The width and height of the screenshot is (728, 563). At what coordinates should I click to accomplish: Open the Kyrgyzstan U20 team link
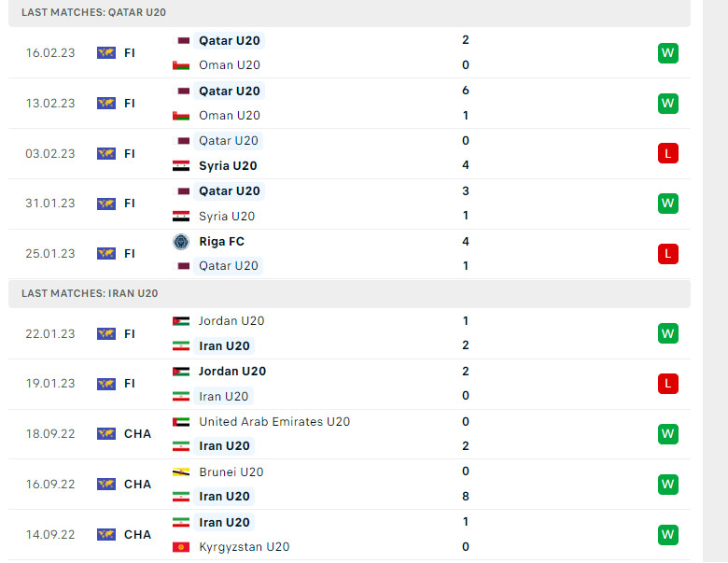pyautogui.click(x=244, y=547)
